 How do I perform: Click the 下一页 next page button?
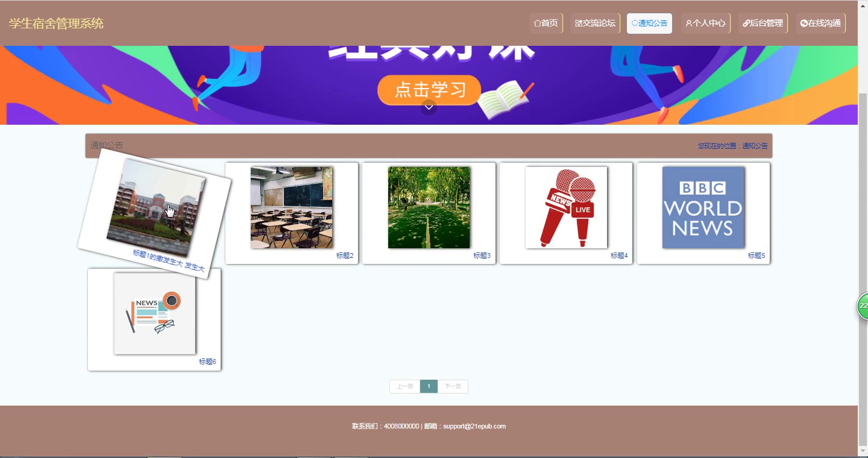click(453, 386)
